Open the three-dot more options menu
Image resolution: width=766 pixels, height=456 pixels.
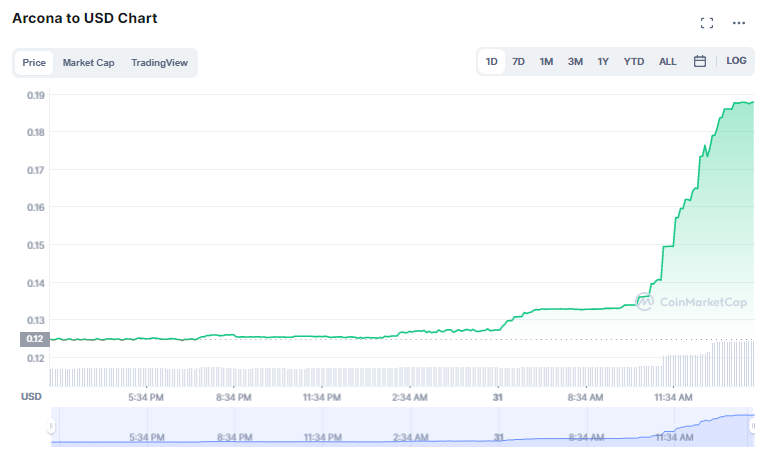pos(739,23)
